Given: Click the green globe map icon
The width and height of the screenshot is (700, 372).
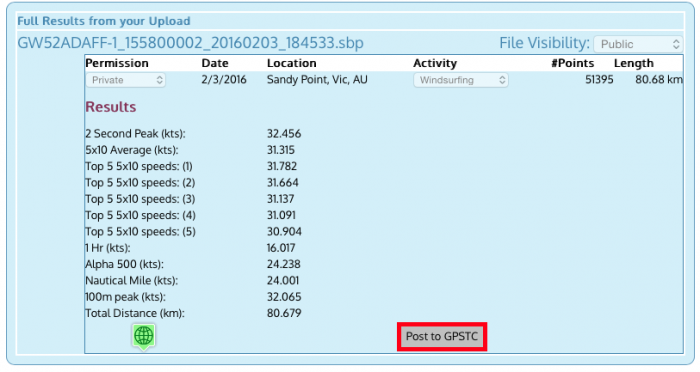Looking at the screenshot, I should tap(144, 336).
